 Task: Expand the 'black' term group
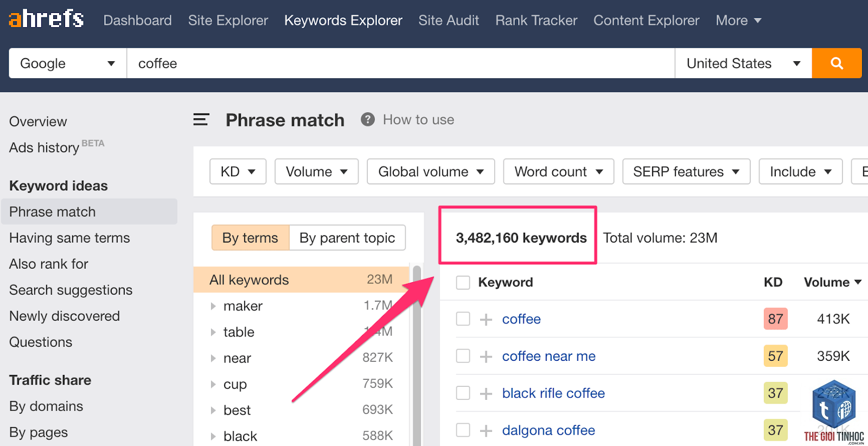coord(213,436)
